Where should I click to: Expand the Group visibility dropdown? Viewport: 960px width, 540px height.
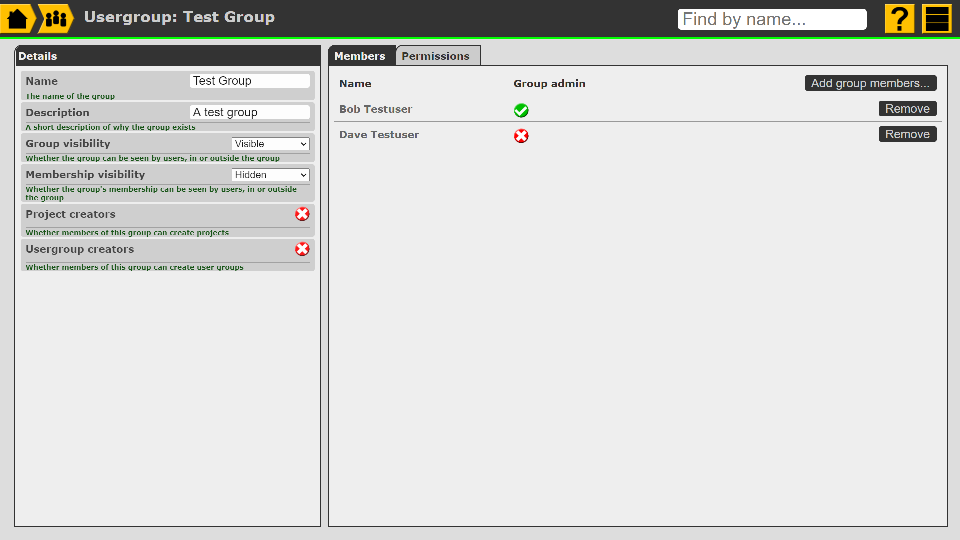270,144
